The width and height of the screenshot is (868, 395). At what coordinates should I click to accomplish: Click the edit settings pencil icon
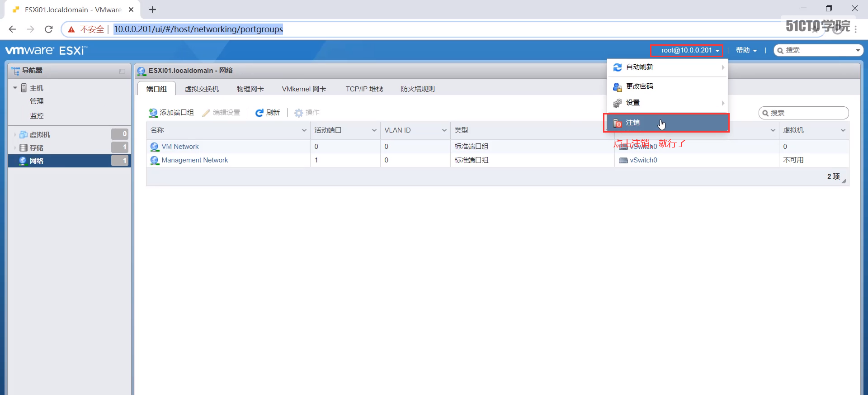pyautogui.click(x=206, y=113)
